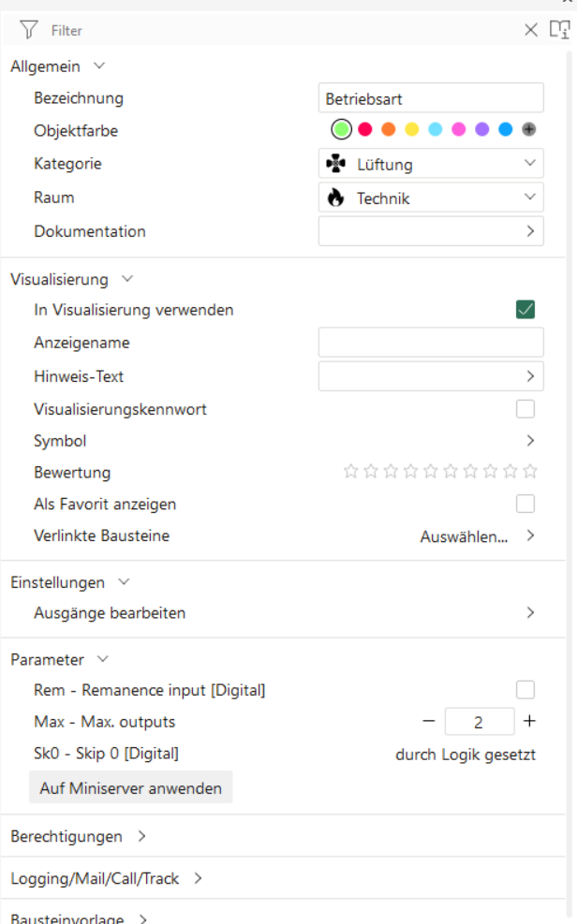577x924 pixels.
Task: Click the Betriebsart name input field
Action: [x=431, y=97]
